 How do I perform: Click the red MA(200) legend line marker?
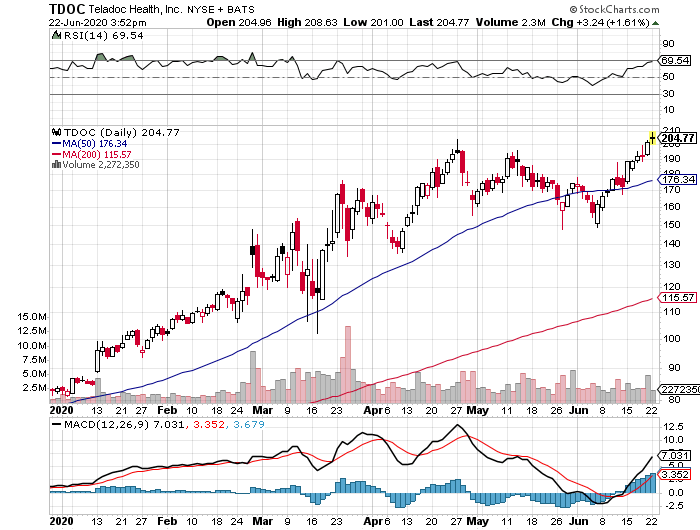(x=56, y=154)
